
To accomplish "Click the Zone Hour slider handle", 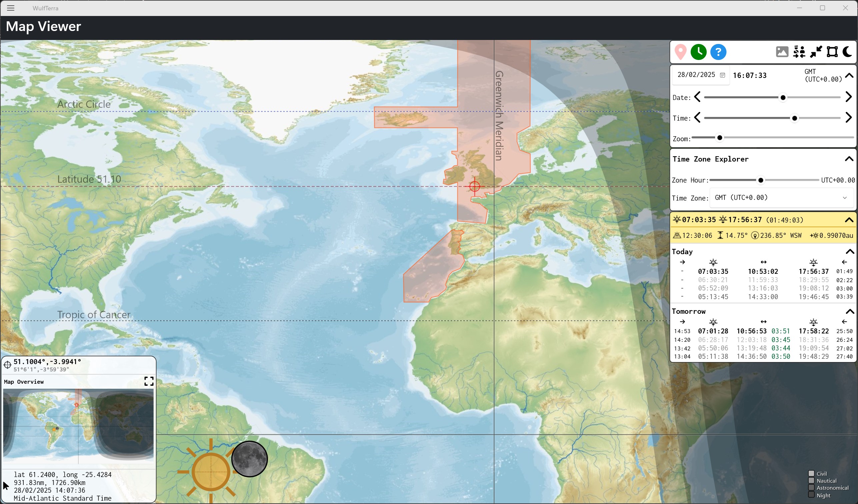I will (x=761, y=180).
